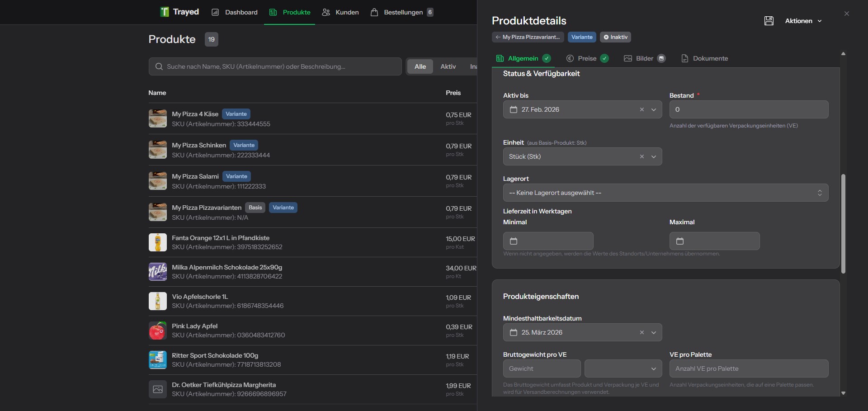This screenshot has height=411, width=868.
Task: Save the product with the floppy disk icon
Action: pyautogui.click(x=769, y=21)
